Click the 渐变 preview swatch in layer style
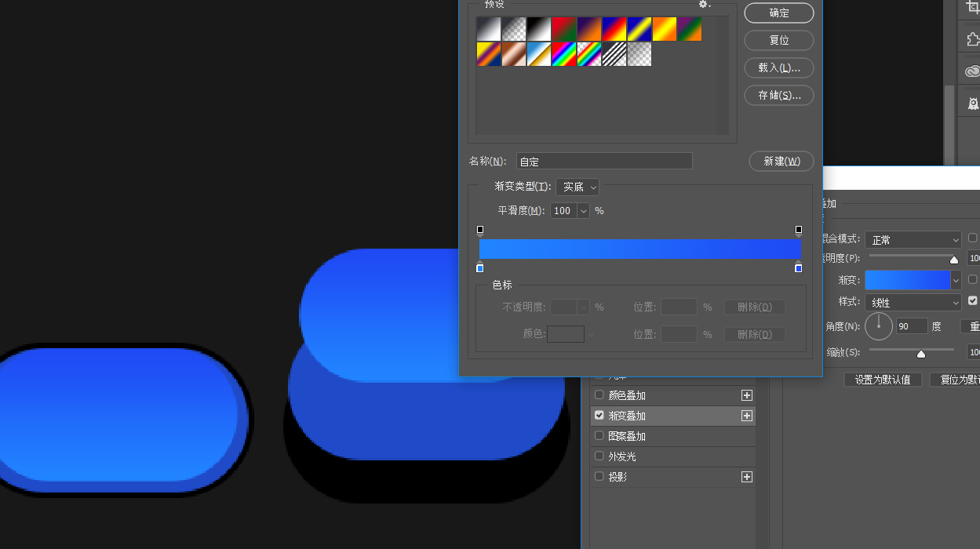 (x=907, y=280)
